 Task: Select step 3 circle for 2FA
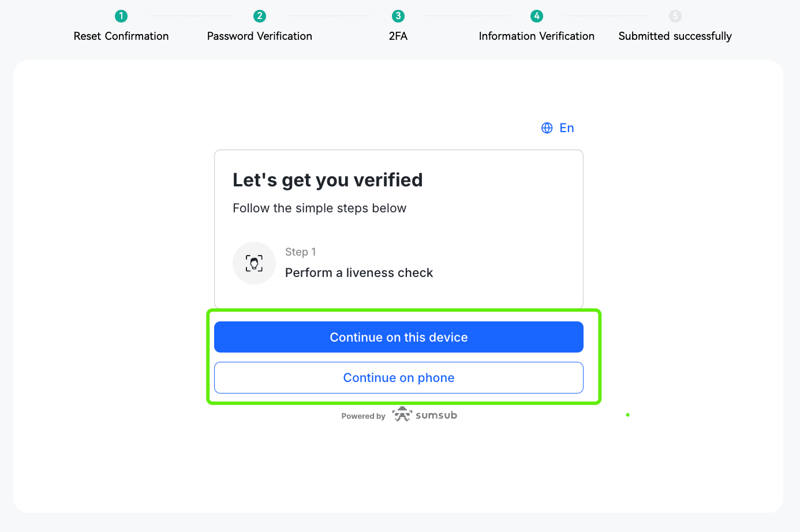click(398, 16)
